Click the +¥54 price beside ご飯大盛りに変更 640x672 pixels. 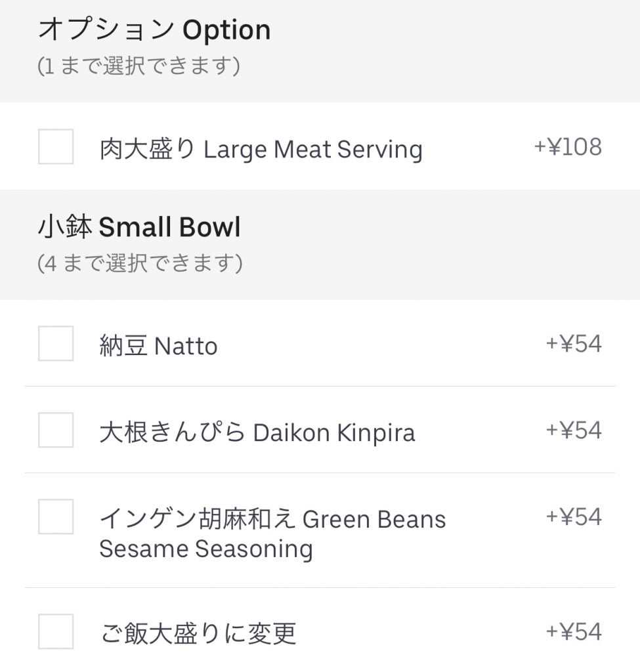click(x=573, y=632)
